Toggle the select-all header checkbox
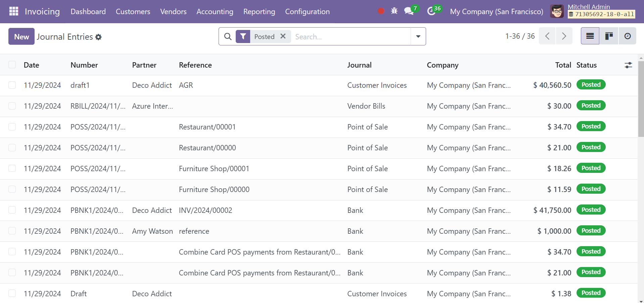This screenshot has width=644, height=303. [x=12, y=65]
